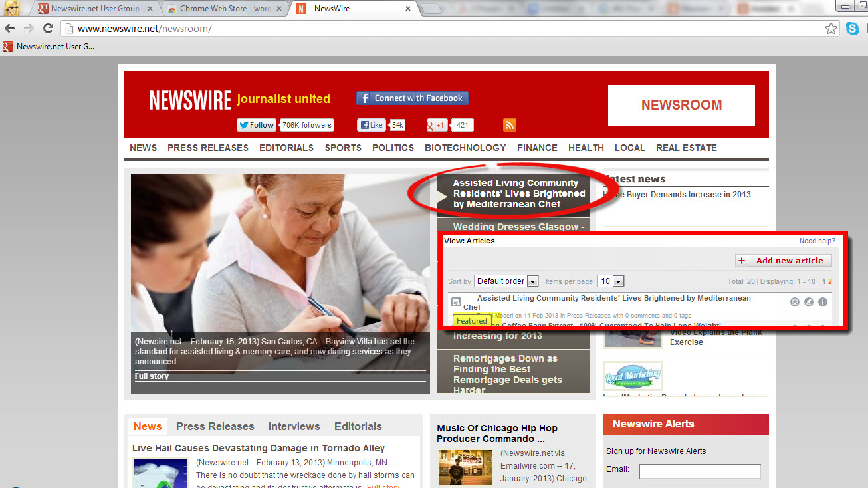The width and height of the screenshot is (868, 488).
Task: Click the Google +1 button
Action: click(x=437, y=125)
